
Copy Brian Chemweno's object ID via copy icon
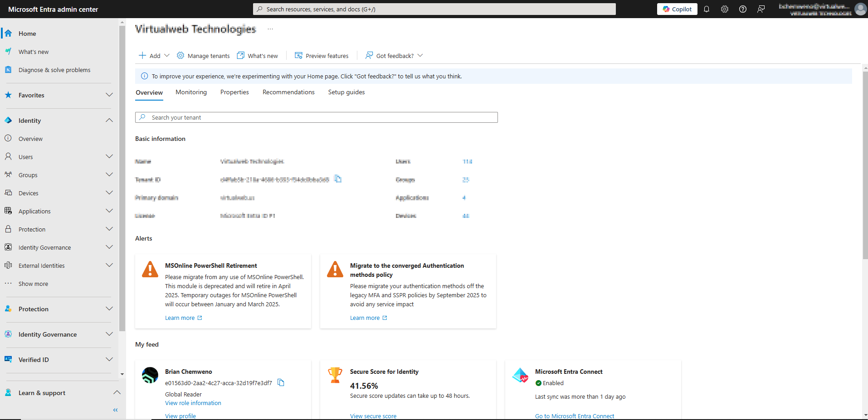pyautogui.click(x=281, y=382)
